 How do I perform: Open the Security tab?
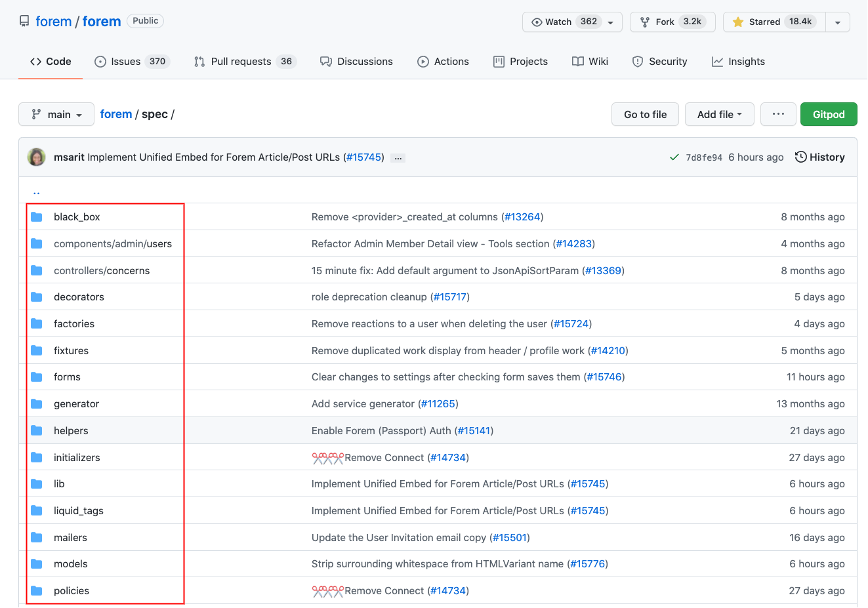[659, 62]
